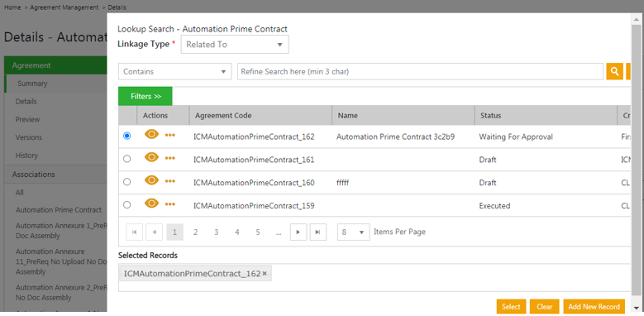Image resolution: width=644 pixels, height=316 pixels.
Task: View record ICMAutomationPrimeContract_161 with eye icon
Action: [151, 157]
